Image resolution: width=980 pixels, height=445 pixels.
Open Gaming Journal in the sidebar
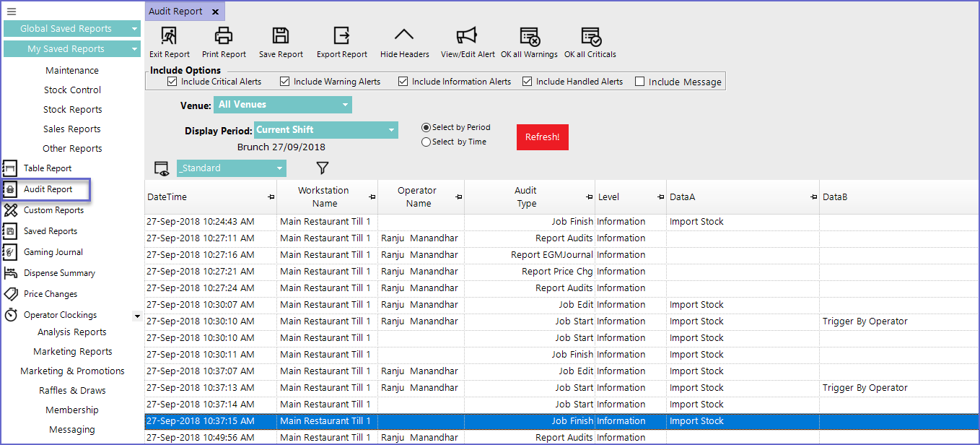(53, 252)
